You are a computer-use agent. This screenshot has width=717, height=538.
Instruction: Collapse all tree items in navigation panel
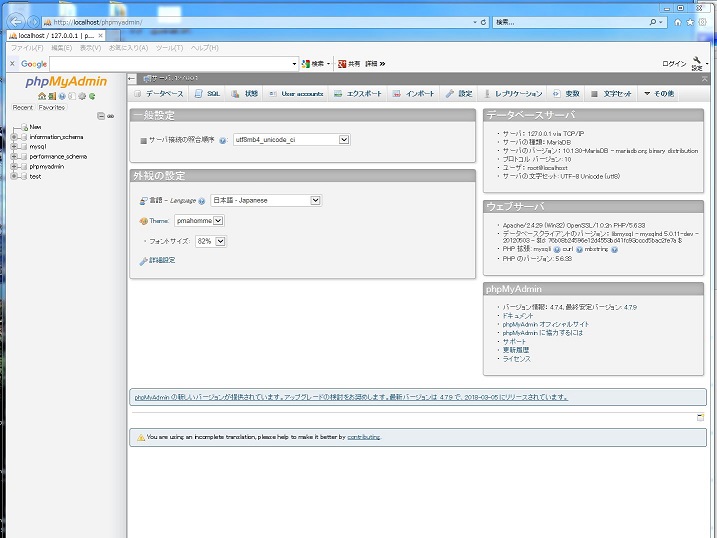(100, 116)
